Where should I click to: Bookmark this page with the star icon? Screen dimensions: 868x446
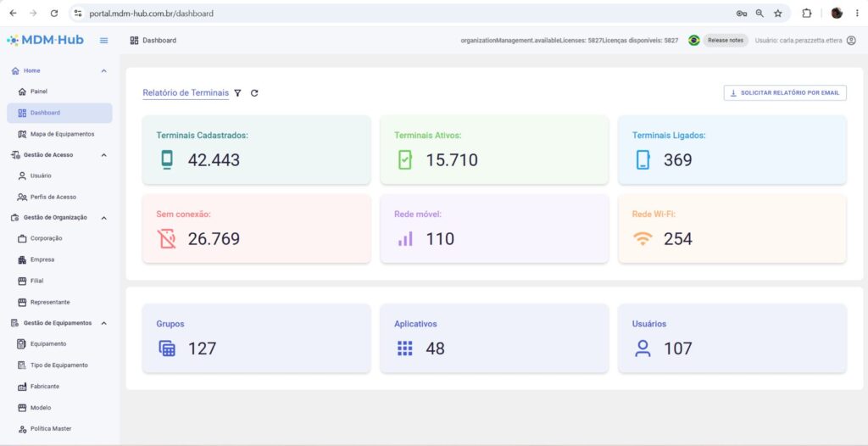click(x=778, y=14)
